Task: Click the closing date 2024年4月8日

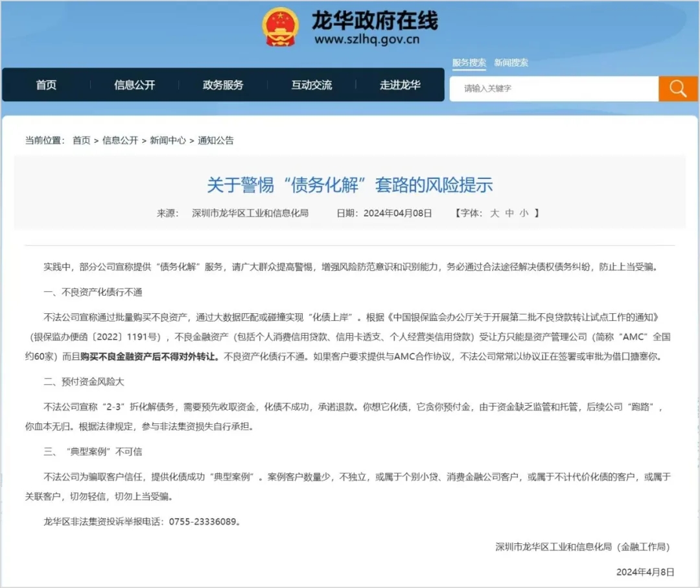Action: pos(645,572)
